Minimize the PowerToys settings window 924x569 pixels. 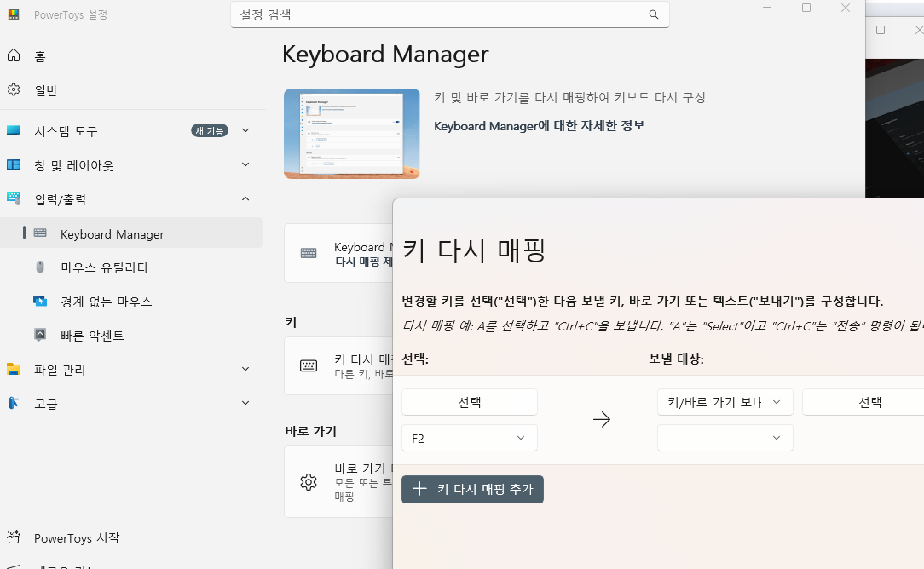coord(767,9)
